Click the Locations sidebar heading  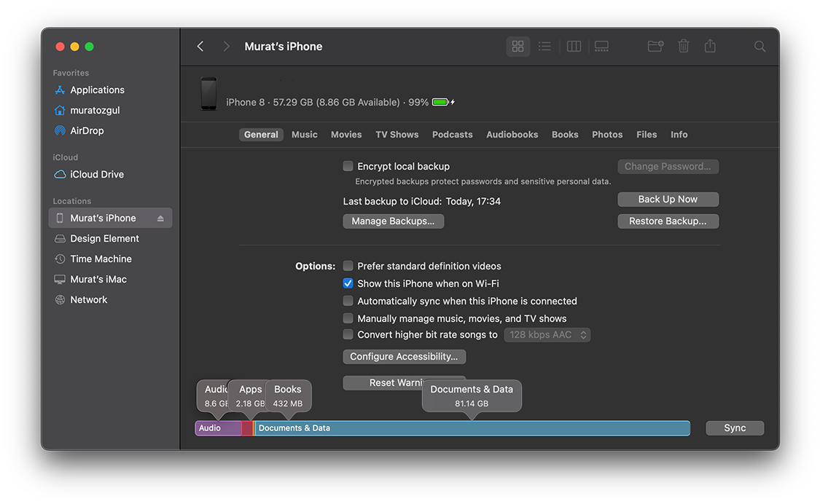click(71, 201)
